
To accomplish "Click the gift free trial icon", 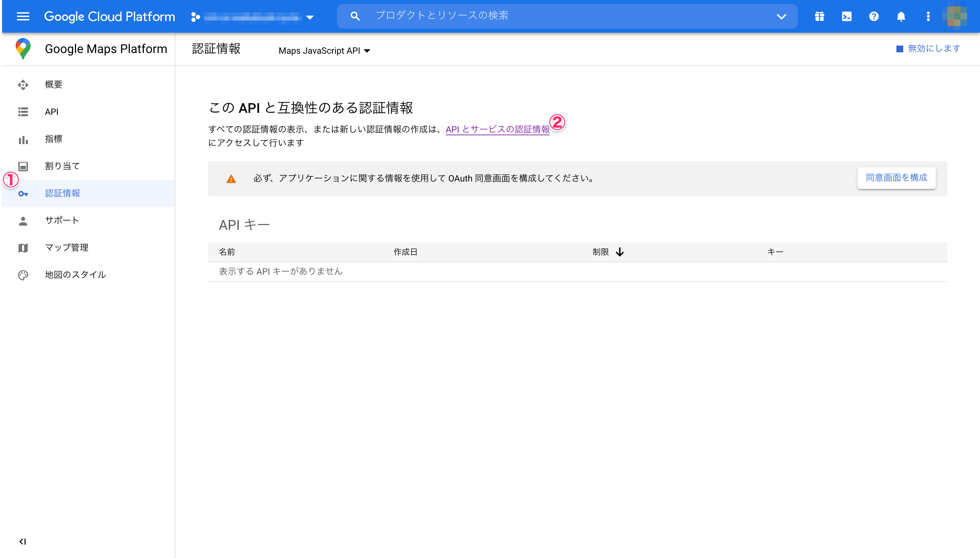I will [x=819, y=16].
